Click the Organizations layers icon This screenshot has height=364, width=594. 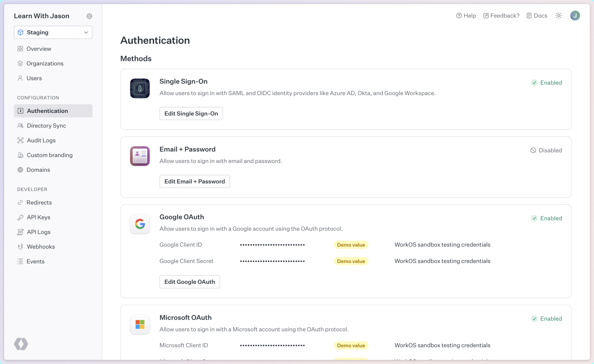pyautogui.click(x=20, y=63)
